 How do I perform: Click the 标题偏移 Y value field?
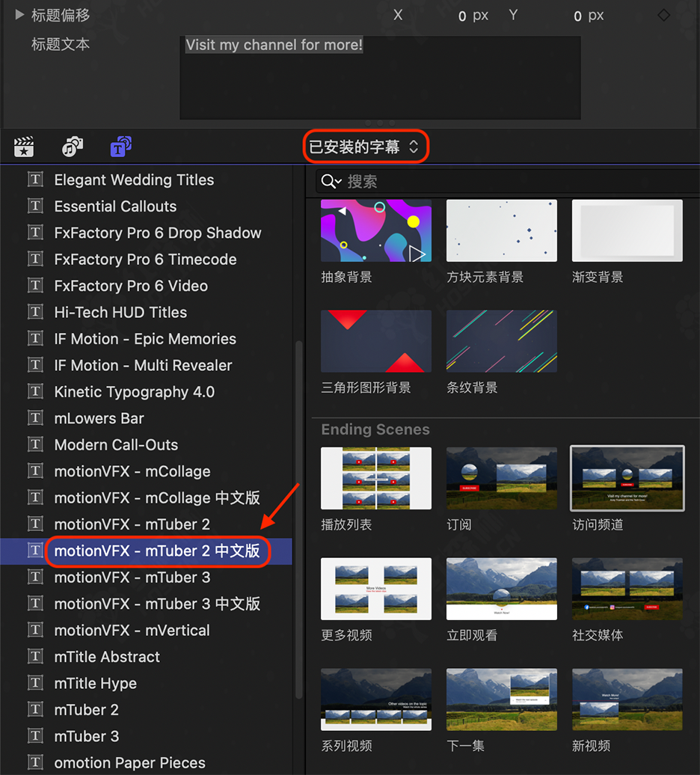(589, 16)
